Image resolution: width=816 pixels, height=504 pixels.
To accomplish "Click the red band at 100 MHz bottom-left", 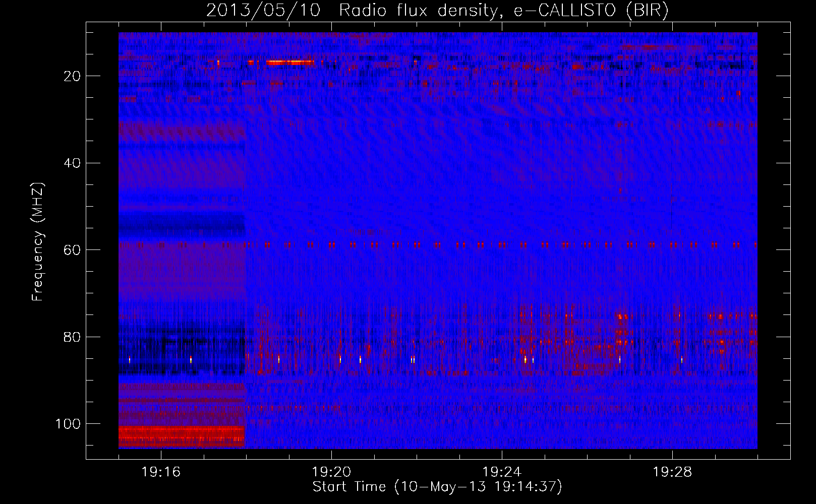I will (182, 436).
